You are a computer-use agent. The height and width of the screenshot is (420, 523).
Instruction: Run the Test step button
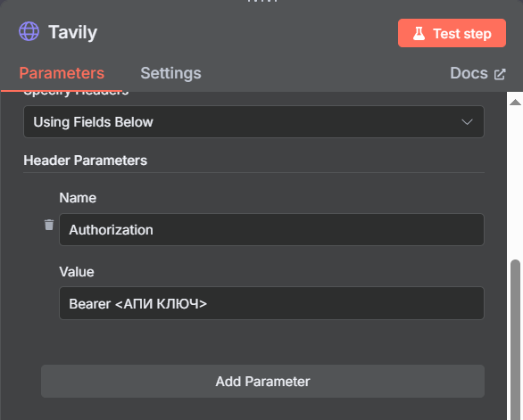click(x=452, y=33)
